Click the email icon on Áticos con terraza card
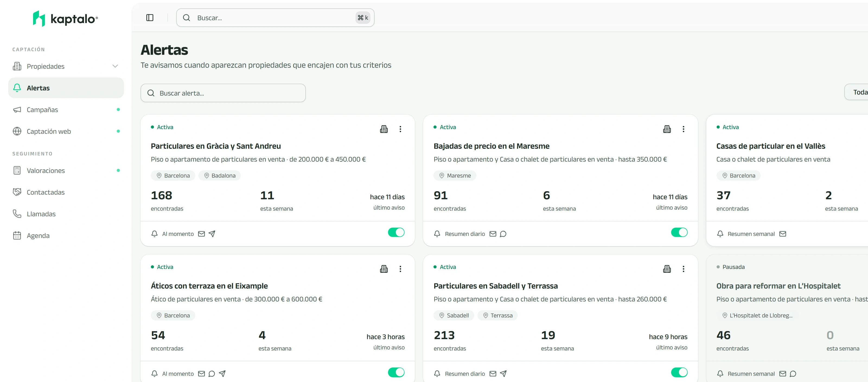 [202, 374]
